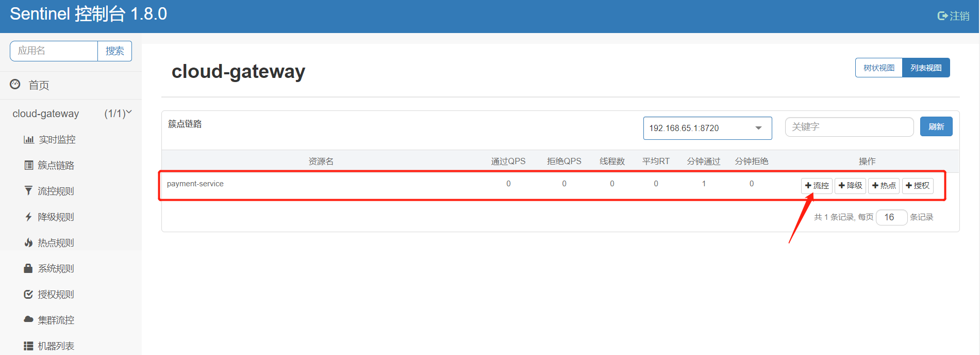Click the 刷新 refresh button
This screenshot has height=355, width=980.
point(936,126)
